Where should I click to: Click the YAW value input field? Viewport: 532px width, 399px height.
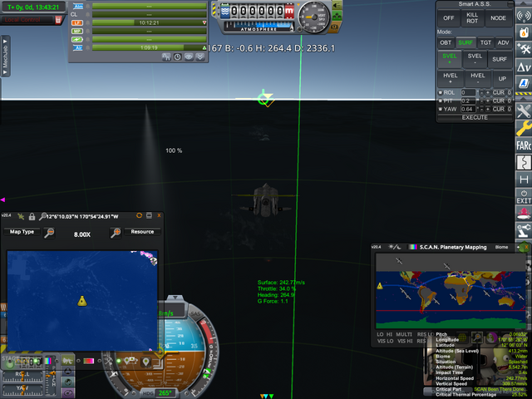(x=469, y=109)
